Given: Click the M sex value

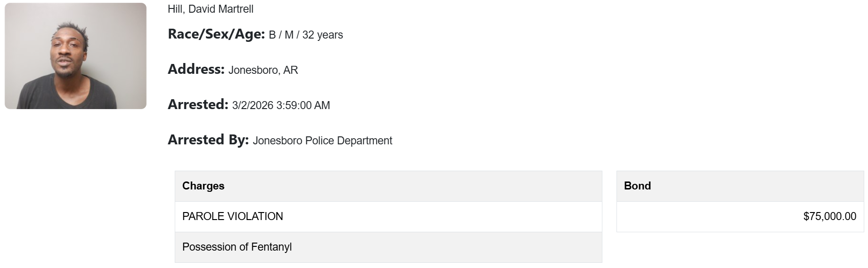Looking at the screenshot, I should coord(289,35).
